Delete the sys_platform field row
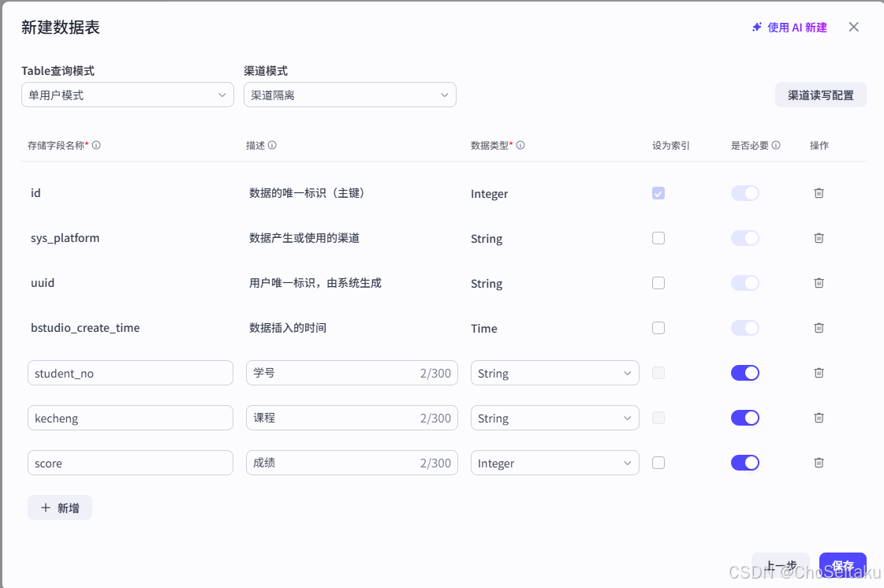Viewport: 884px width, 588px height. point(819,238)
